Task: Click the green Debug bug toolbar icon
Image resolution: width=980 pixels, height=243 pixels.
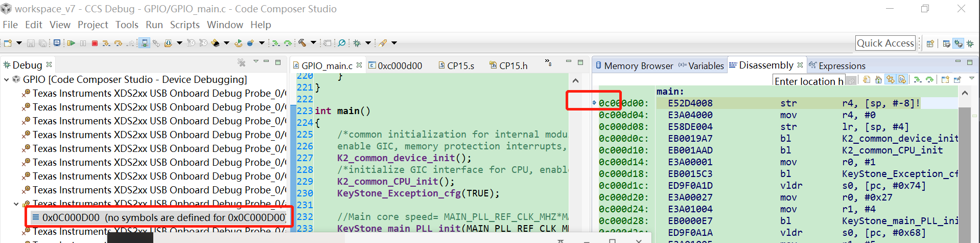Action: click(x=356, y=43)
